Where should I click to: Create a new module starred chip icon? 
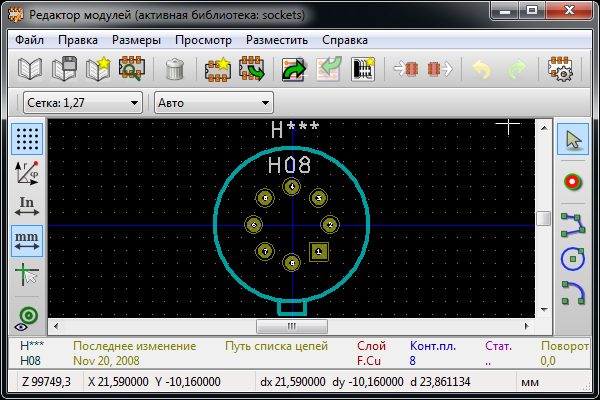[x=217, y=69]
